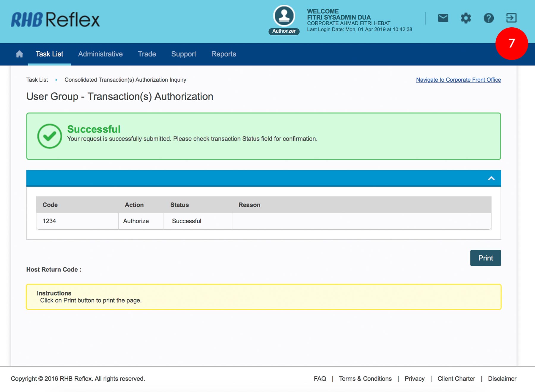This screenshot has width=535, height=392.
Task: Collapse the results panel with chevron
Action: coord(491,178)
